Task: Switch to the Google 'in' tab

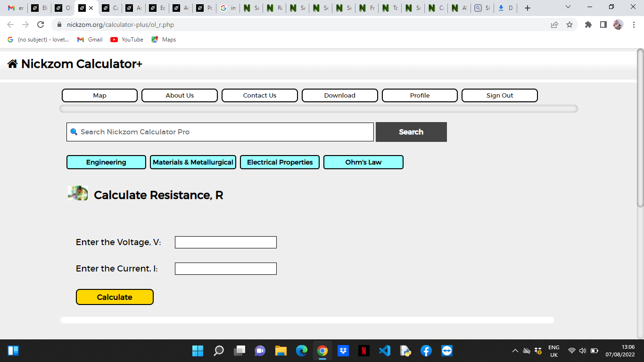Action: click(x=228, y=8)
